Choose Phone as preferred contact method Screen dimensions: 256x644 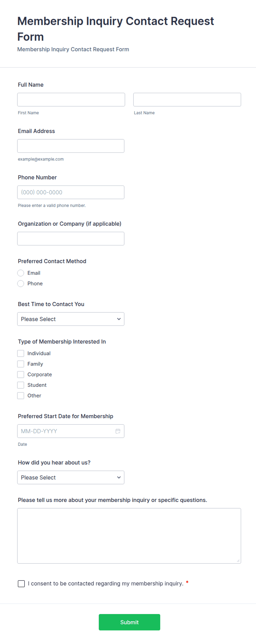(x=21, y=284)
